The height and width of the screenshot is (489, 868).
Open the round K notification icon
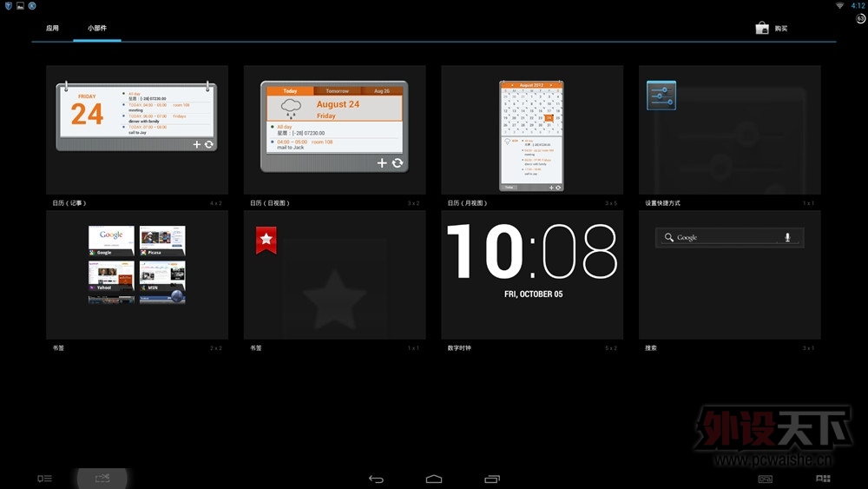[x=32, y=5]
